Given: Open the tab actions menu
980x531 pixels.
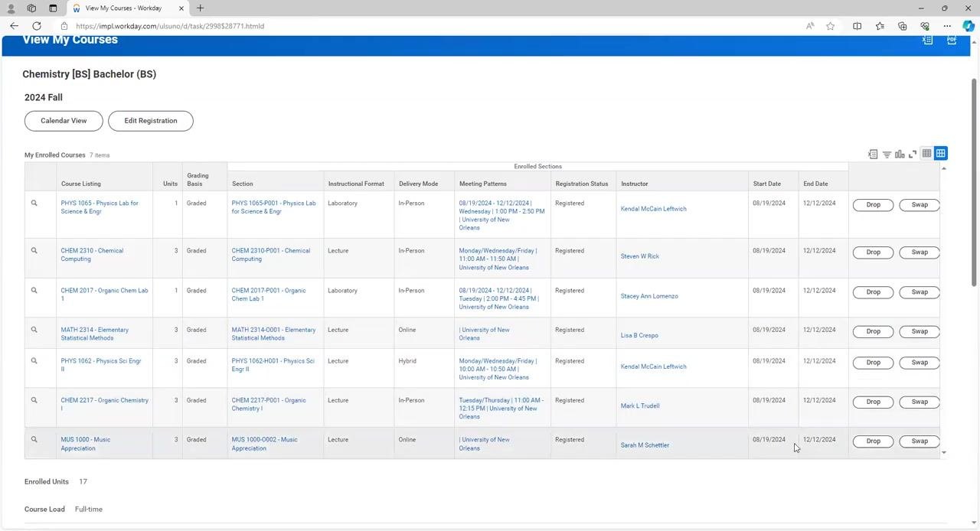Looking at the screenshot, I should 53,8.
